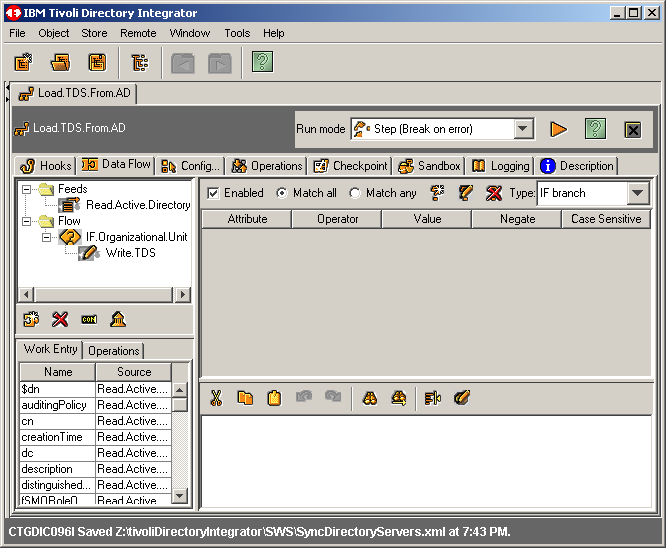
Task: Click the scissors Cut icon in script editor
Action: click(x=215, y=398)
